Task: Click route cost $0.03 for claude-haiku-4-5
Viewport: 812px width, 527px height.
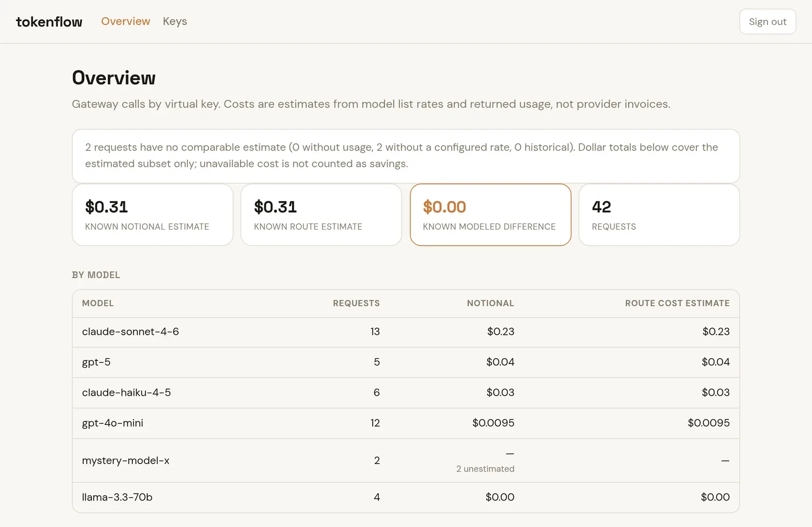Action: 716,393
